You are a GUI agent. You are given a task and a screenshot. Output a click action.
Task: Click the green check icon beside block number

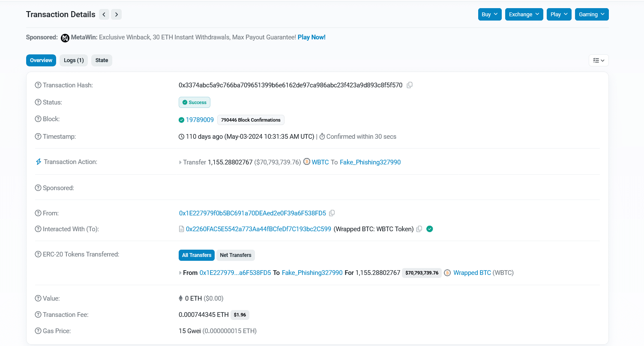[x=182, y=120]
